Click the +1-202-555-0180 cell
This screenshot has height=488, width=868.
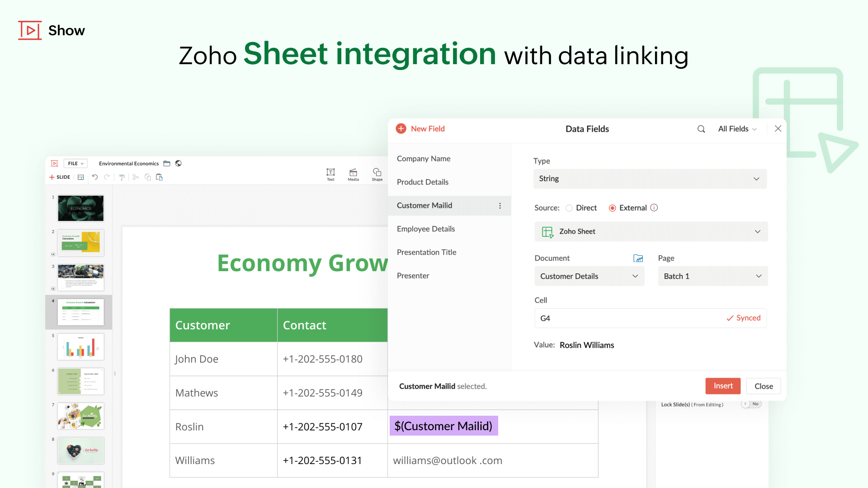pyautogui.click(x=332, y=359)
